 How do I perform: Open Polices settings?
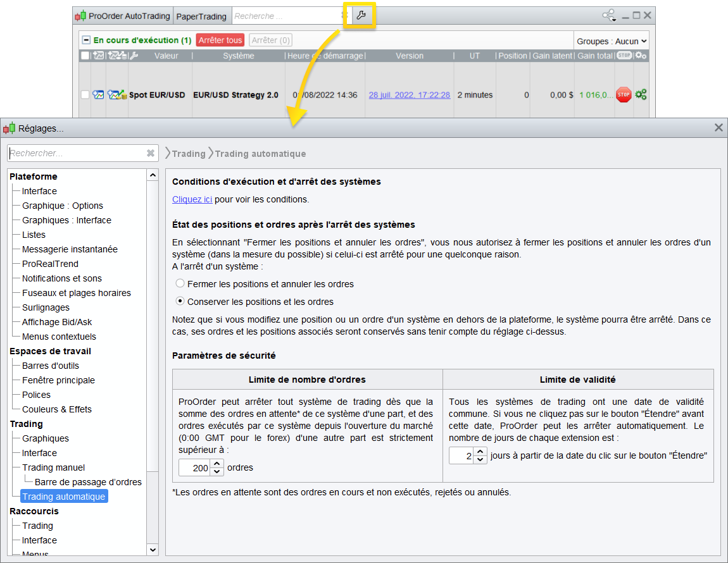pos(36,395)
